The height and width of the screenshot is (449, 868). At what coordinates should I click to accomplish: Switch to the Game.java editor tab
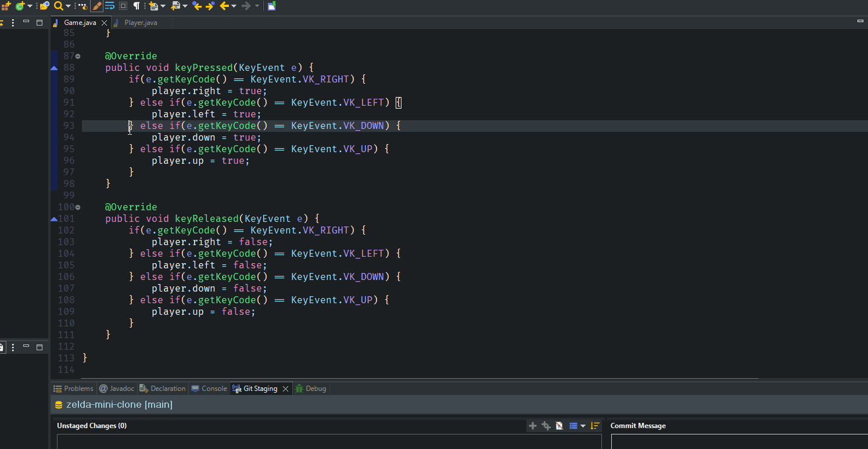tap(80, 23)
